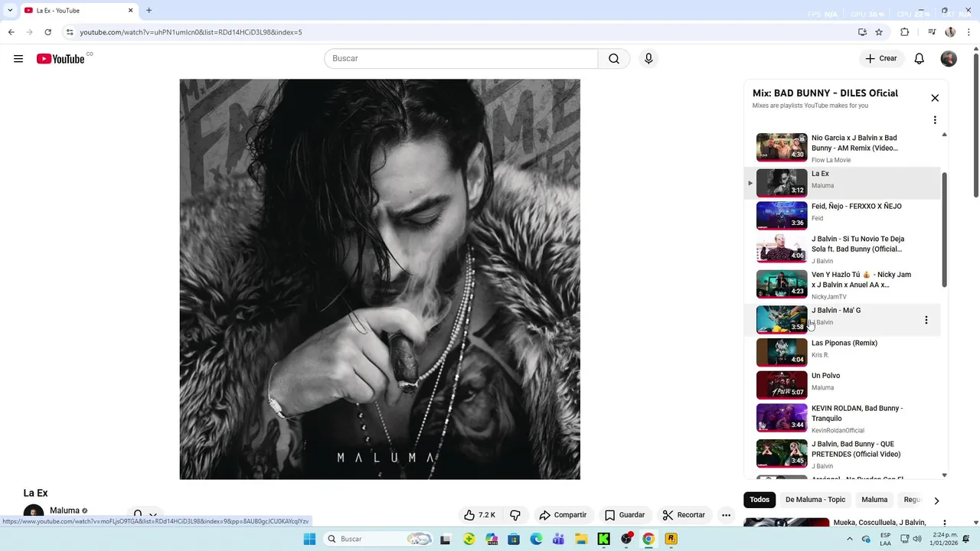The image size is (980, 551).
Task: Click the taskbar Buscar search box
Action: [x=377, y=539]
